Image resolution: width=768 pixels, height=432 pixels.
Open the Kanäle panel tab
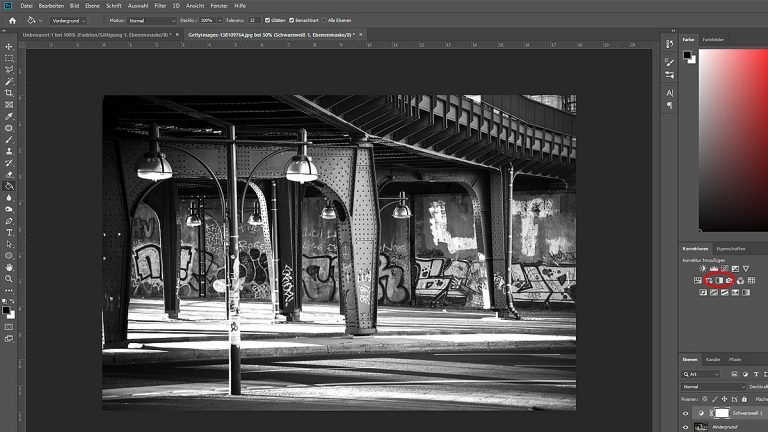coord(713,359)
